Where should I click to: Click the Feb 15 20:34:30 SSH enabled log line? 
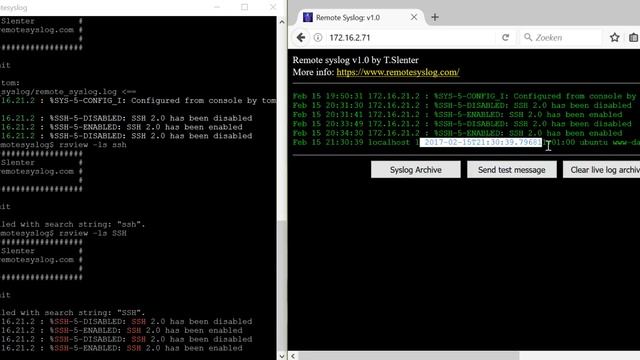[458, 133]
